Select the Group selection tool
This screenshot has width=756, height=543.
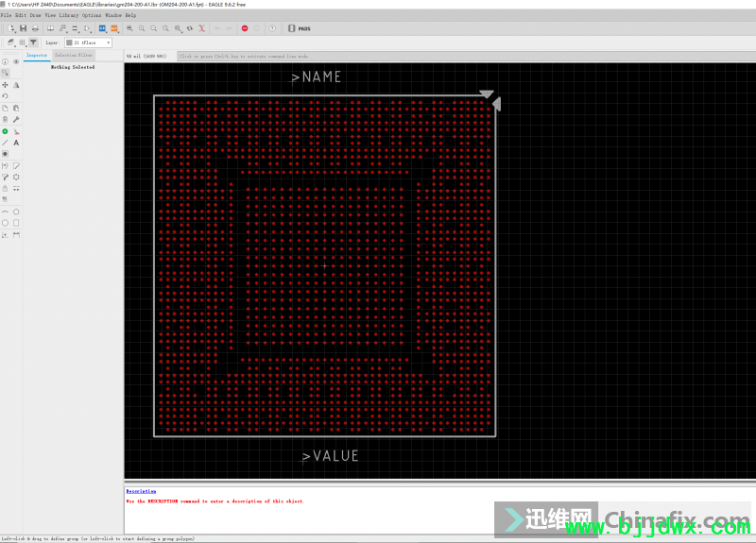[5, 73]
